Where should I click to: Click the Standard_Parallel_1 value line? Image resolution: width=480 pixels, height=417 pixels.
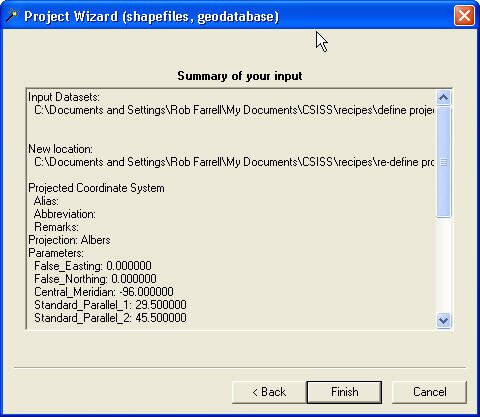click(x=110, y=305)
